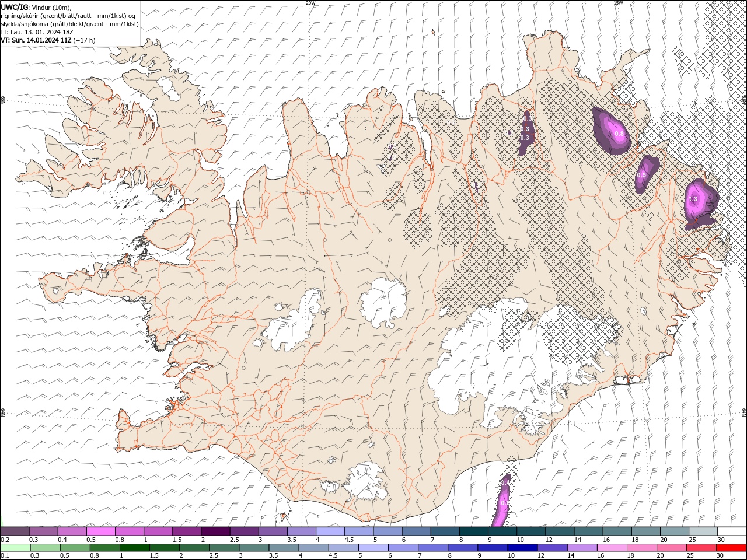The height and width of the screenshot is (560, 747).
Task: Pick the pale grey 25 swatch in upper scale
Action: coord(703,531)
